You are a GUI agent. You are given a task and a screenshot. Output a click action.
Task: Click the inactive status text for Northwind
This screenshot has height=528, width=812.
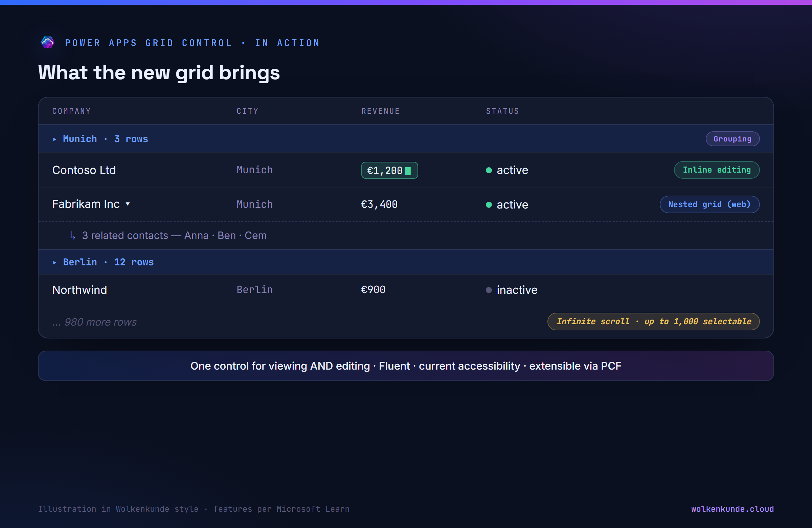(x=517, y=290)
